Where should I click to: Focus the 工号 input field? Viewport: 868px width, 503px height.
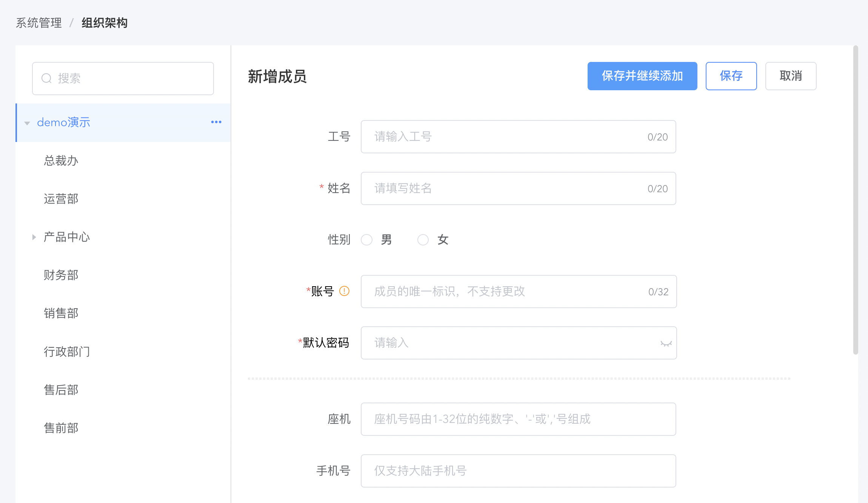(x=518, y=137)
